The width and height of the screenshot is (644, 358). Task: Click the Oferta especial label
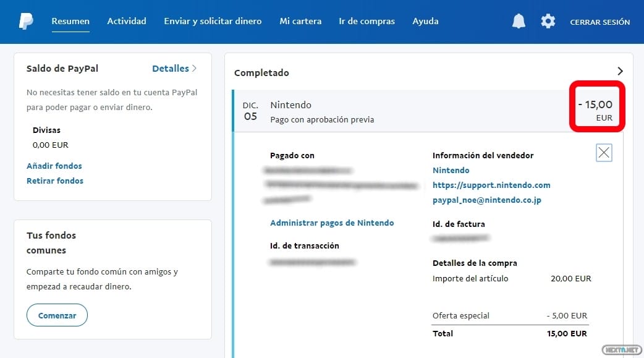(x=461, y=316)
